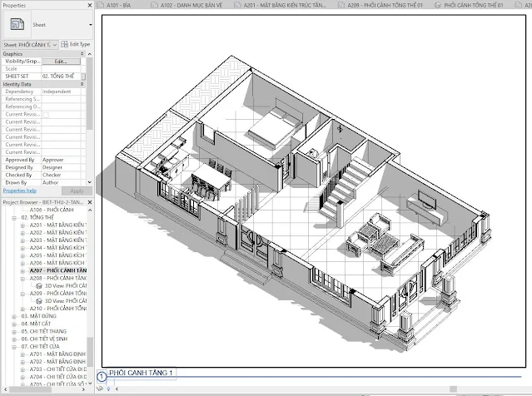Click the left arrow beside view bar icons
This screenshot has width=532, height=396.
(x=117, y=389)
